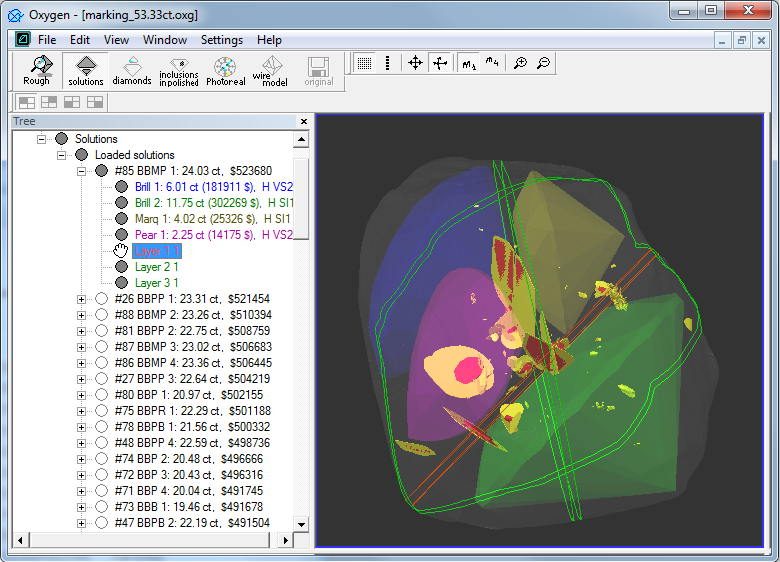Switch to the diamonds view mode
Viewport: 780px width, 562px height.
click(x=132, y=70)
